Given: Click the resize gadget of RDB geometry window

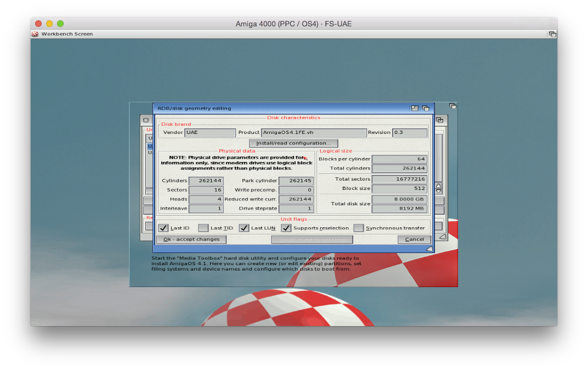Looking at the screenshot, I should [429, 249].
